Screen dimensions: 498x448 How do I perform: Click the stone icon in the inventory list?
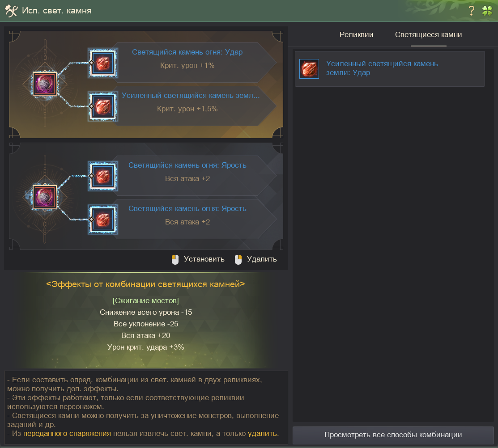pos(309,68)
